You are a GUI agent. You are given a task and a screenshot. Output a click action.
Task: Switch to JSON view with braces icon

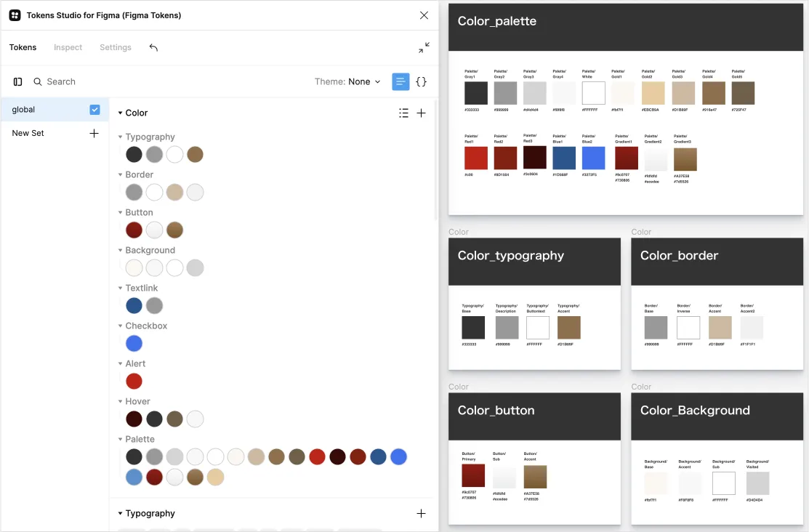click(x=421, y=82)
